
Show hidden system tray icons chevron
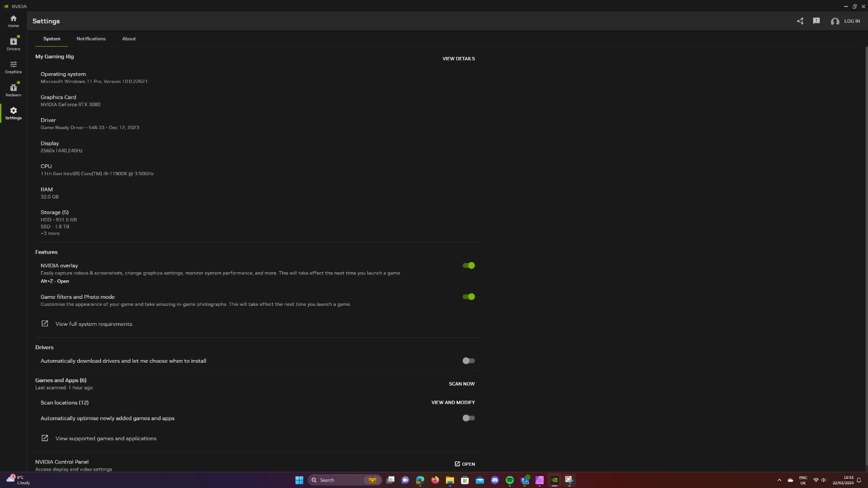pyautogui.click(x=779, y=480)
